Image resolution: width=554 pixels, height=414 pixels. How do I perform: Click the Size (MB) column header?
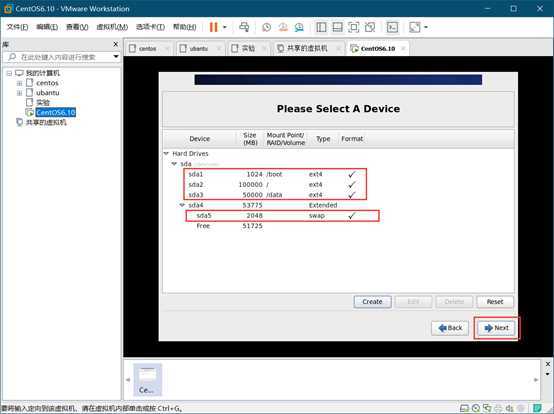pos(250,139)
